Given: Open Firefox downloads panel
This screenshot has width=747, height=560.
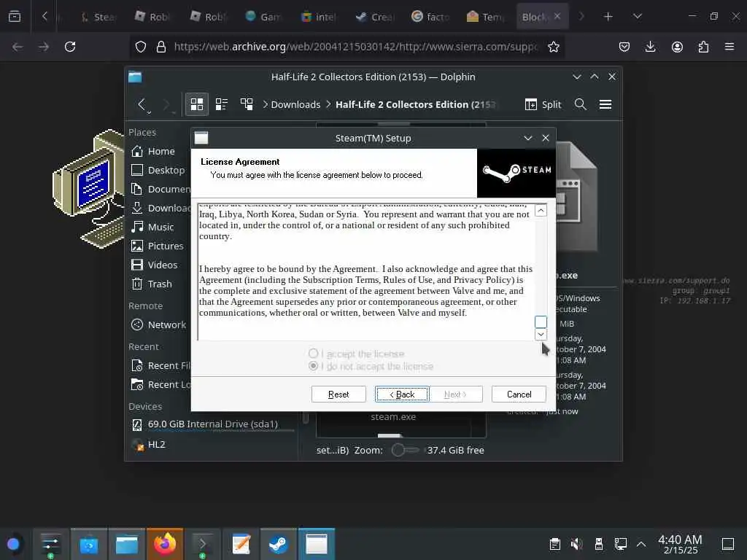Looking at the screenshot, I should 650,47.
